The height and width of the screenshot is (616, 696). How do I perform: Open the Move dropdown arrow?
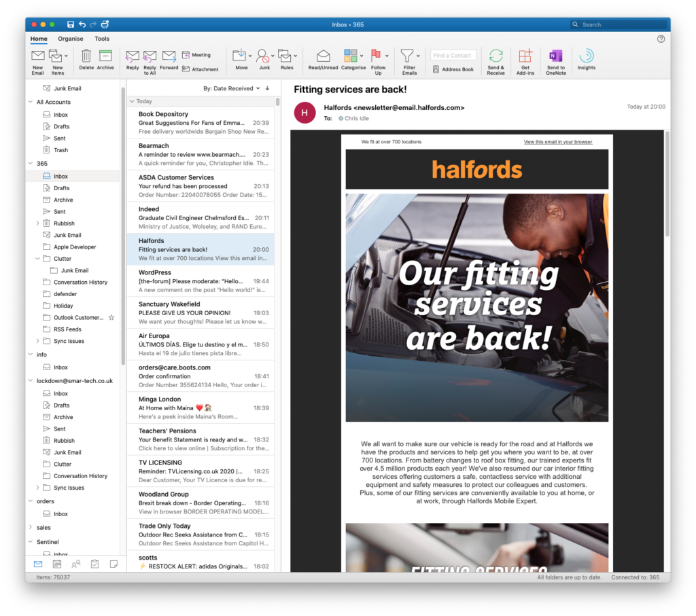pyautogui.click(x=250, y=56)
